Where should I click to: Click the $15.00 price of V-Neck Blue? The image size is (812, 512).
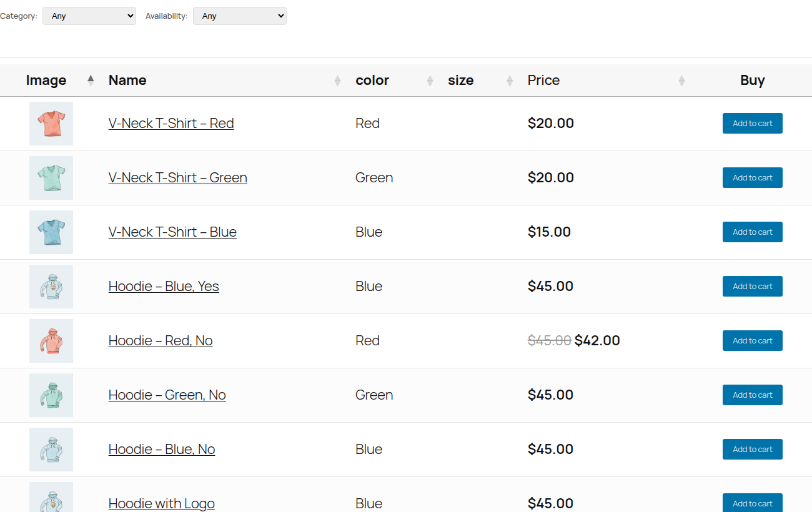pyautogui.click(x=549, y=232)
